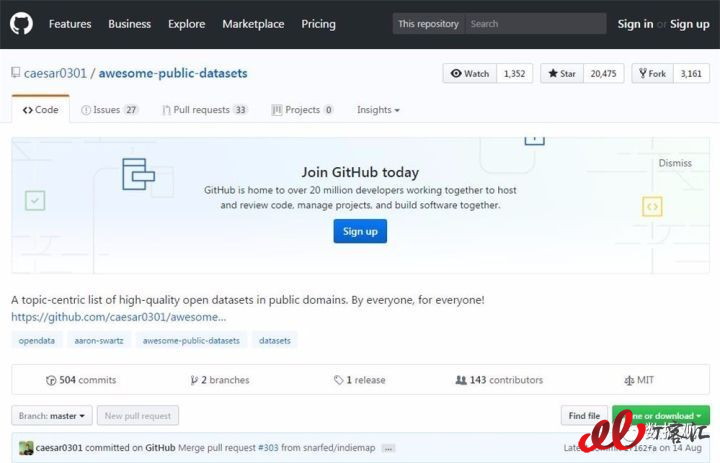Click the blue Sign up button
The width and height of the screenshot is (720, 463).
[360, 231]
